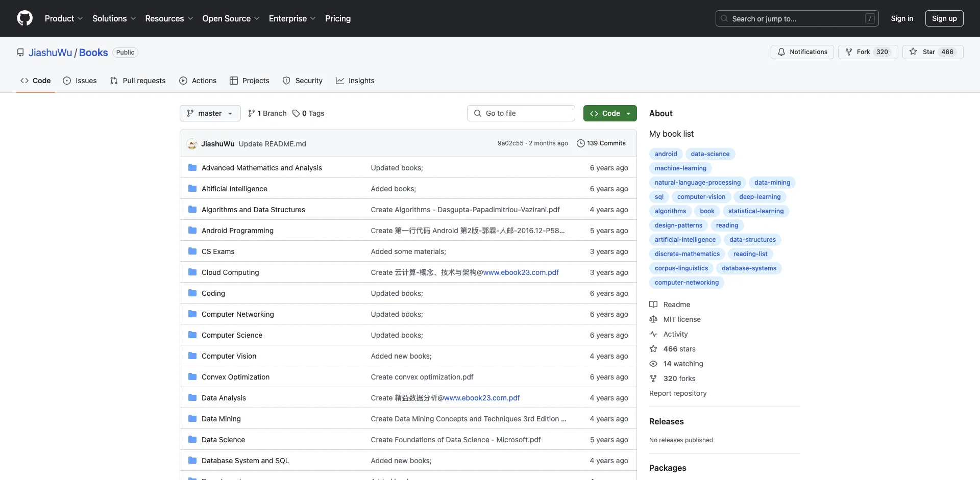Click the shield icon in Security tab
Screen dimensions: 980x480
pyautogui.click(x=286, y=81)
